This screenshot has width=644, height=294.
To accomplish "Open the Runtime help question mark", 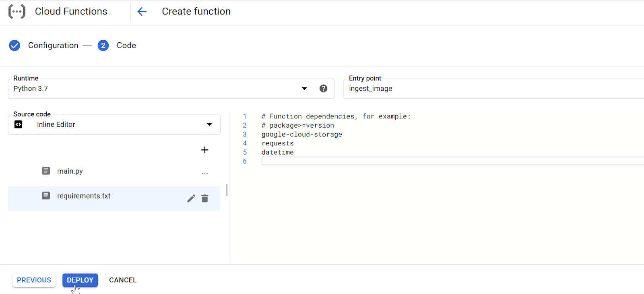I will point(323,89).
